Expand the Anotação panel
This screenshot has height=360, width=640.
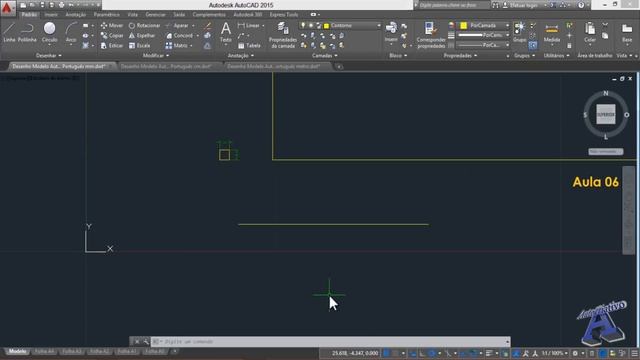pyautogui.click(x=241, y=56)
